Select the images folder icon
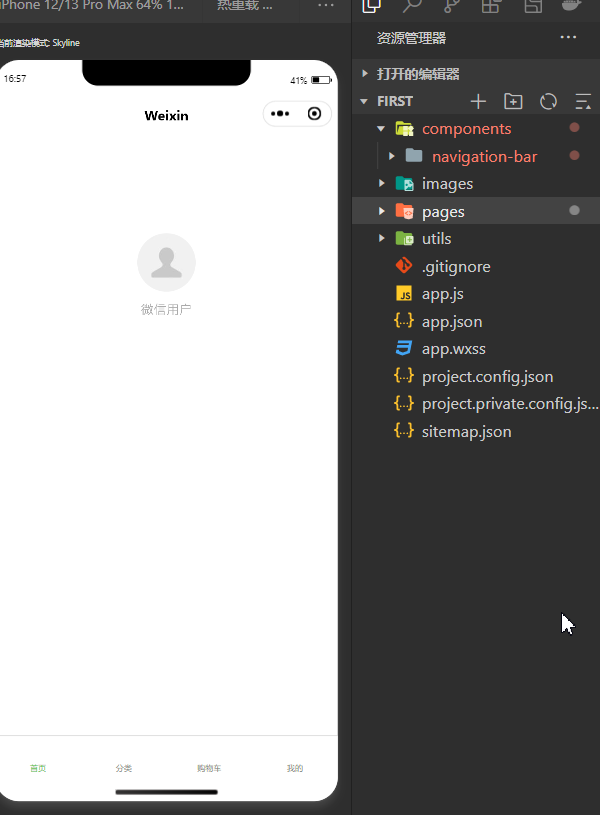 click(404, 183)
